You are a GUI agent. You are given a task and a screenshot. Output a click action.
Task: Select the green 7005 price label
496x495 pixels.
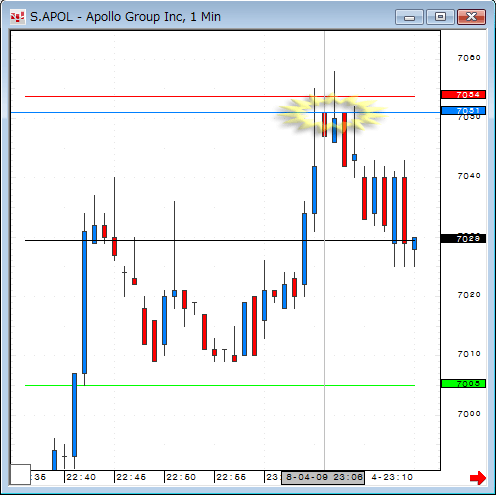tap(463, 383)
